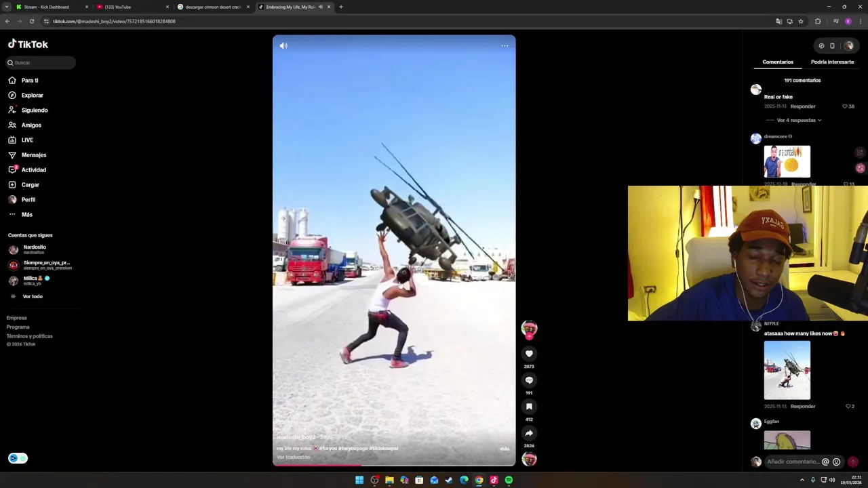This screenshot has height=488, width=868.
Task: Like the video using the heart icon
Action: click(x=529, y=354)
